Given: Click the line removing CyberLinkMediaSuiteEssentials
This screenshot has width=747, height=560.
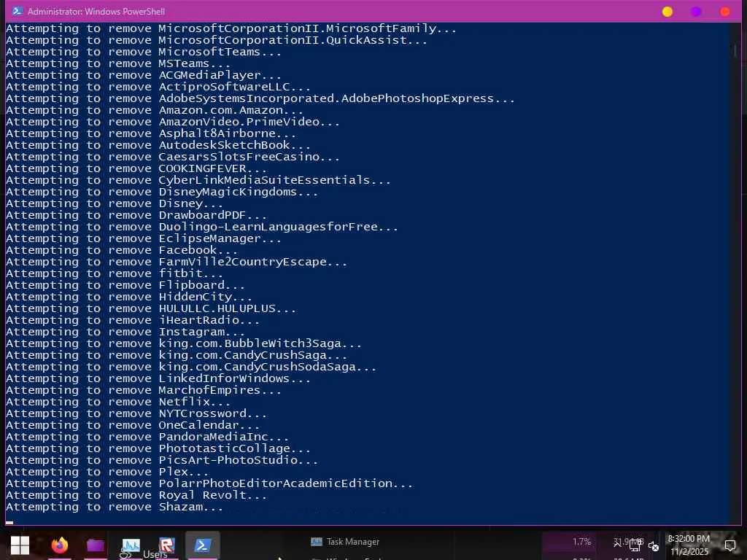Looking at the screenshot, I should [x=198, y=180].
